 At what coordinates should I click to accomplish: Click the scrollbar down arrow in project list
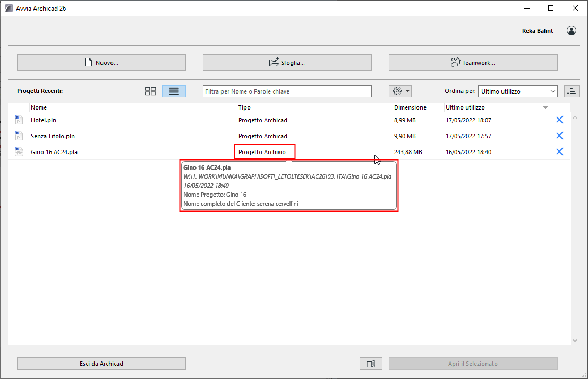pyautogui.click(x=575, y=340)
